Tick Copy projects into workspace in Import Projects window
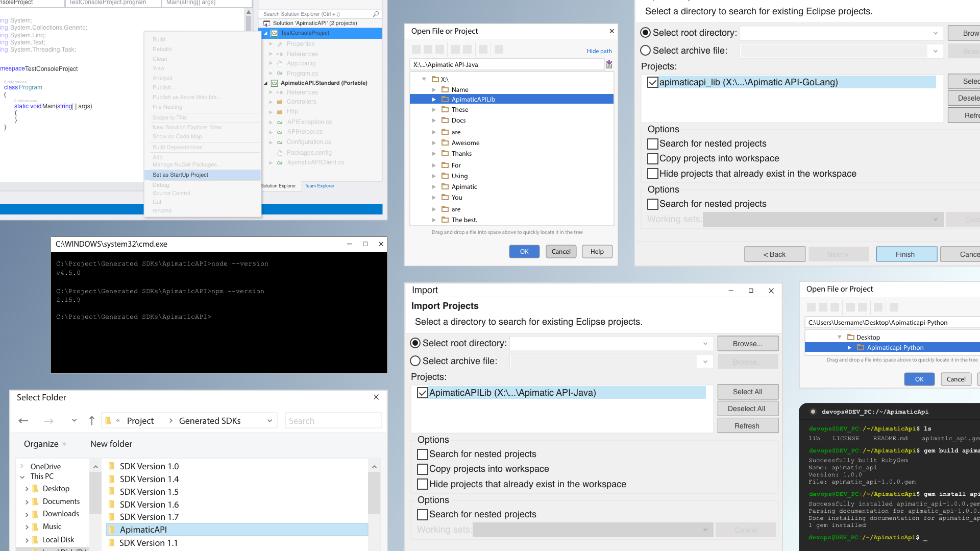The width and height of the screenshot is (980, 551). pos(422,469)
